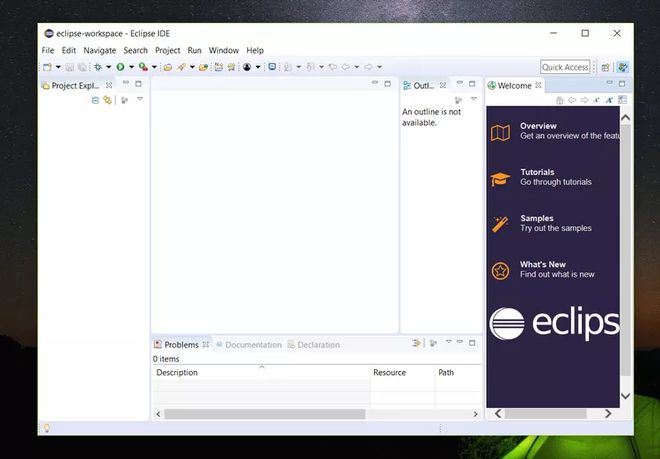Click the New wizard toolbar icon

tap(48, 67)
